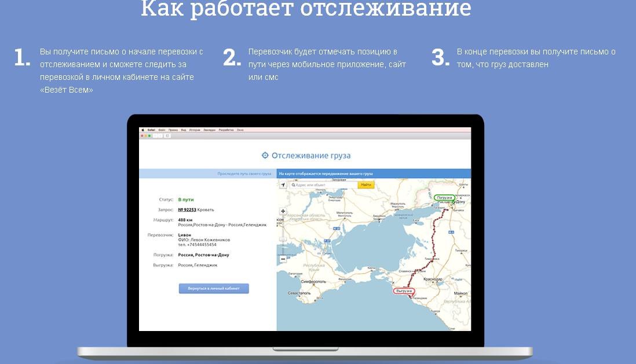Open the Закладки menu
636x364 pixels.
pos(209,130)
